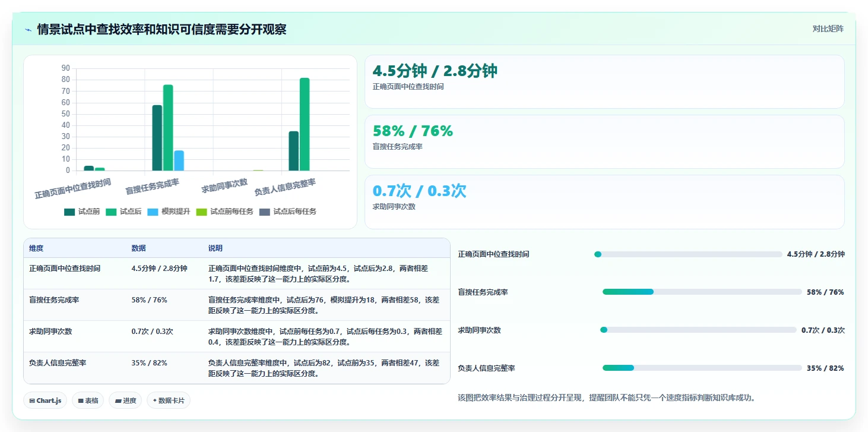This screenshot has height=432, width=868.
Task: Toggle the 试点前 legend swatch
Action: pos(69,212)
